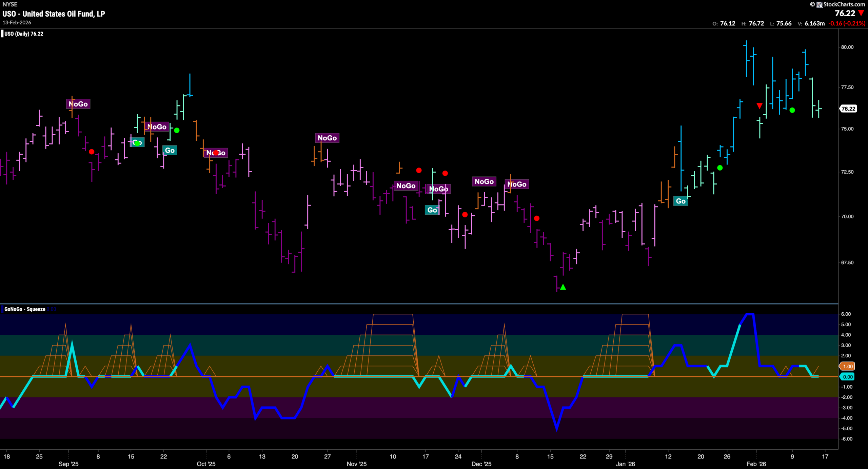Select the Go label in late November 2025

click(x=432, y=210)
